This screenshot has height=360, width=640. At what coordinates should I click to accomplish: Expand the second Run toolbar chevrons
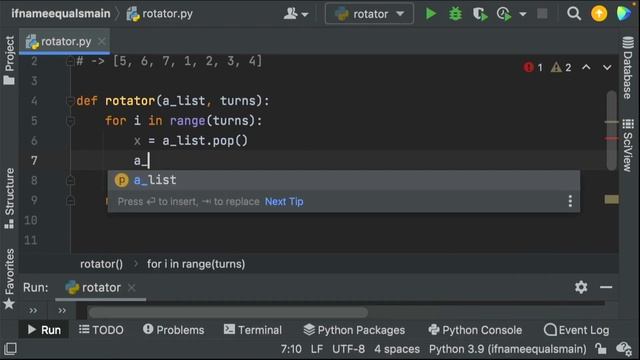[x=62, y=311]
